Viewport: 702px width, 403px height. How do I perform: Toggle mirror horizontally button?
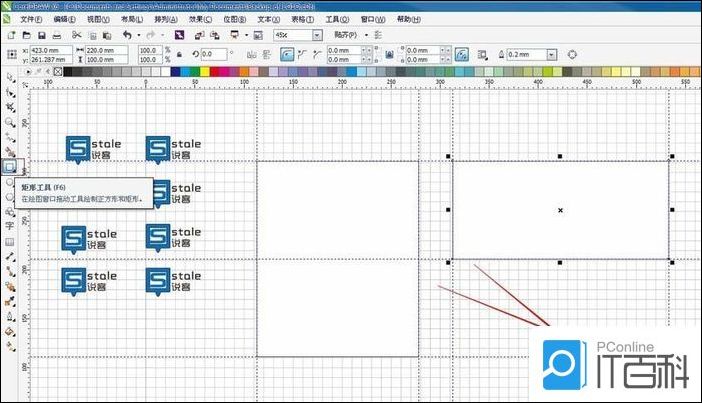[252, 55]
